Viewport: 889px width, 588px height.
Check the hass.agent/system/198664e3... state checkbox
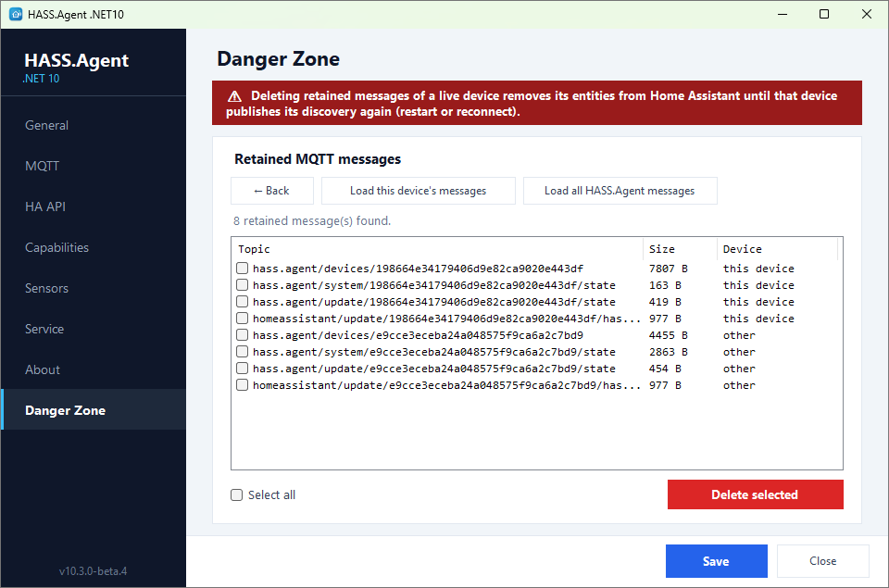[242, 284]
